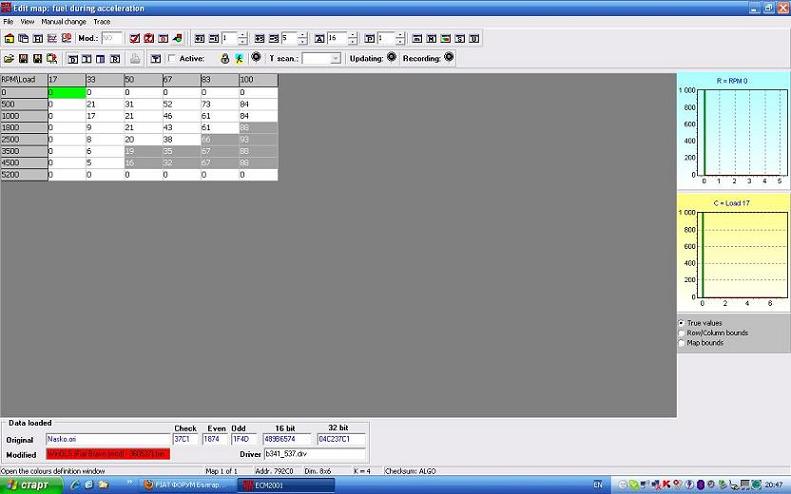The image size is (791, 494).
Task: Click the red checkmark icon after Mod. field
Action: (134, 38)
